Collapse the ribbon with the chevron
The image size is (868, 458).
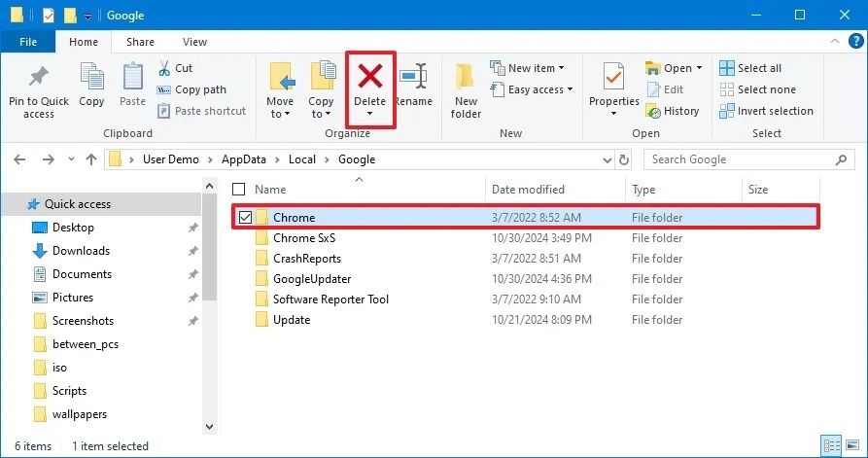(x=835, y=42)
